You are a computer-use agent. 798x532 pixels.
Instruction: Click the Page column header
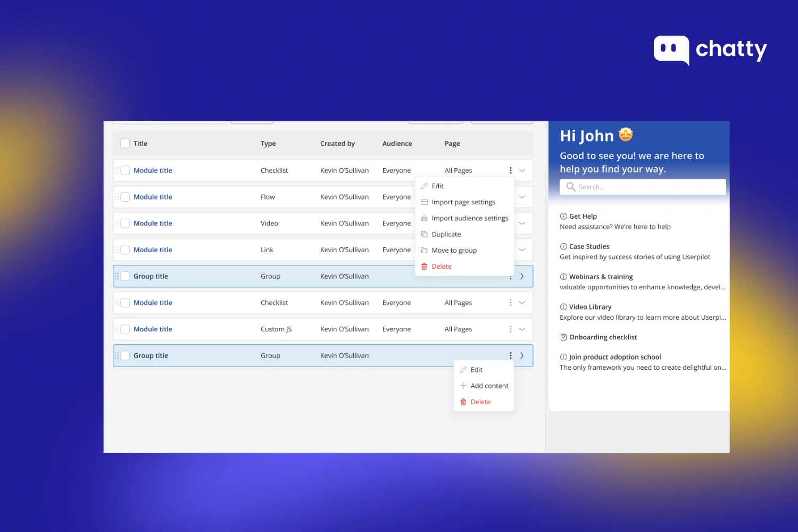[x=452, y=144]
